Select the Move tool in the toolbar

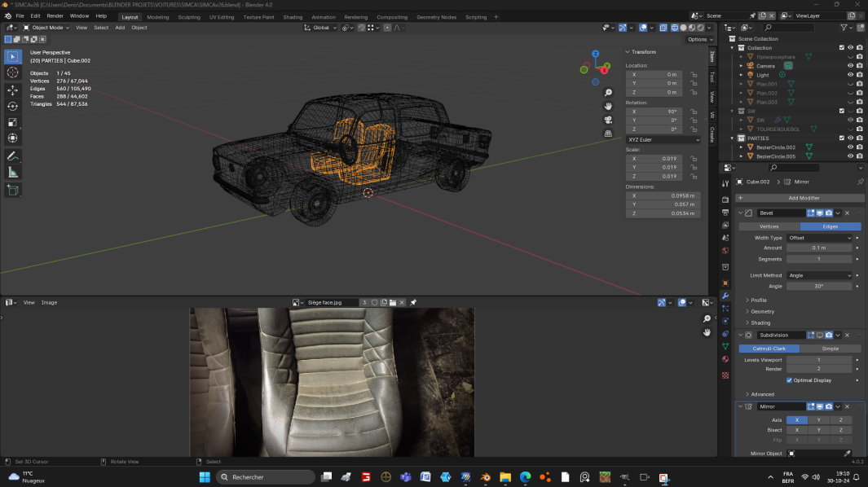12,90
